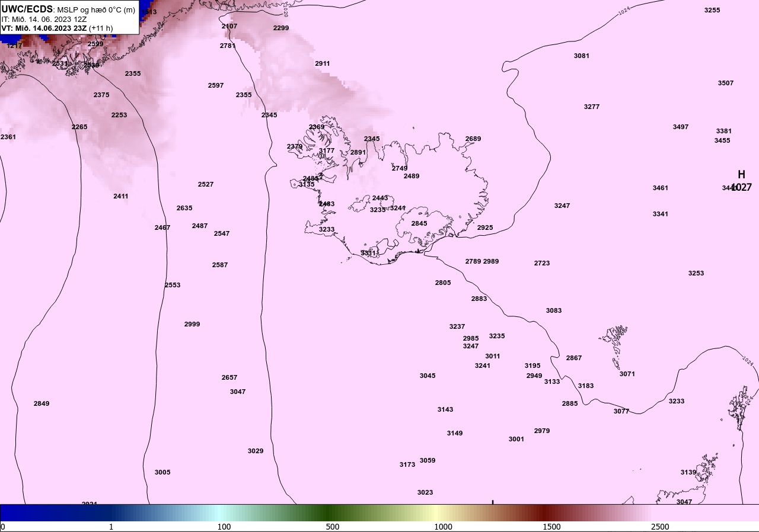759x532 pixels.
Task: Click the height value 2587
Action: tap(220, 265)
